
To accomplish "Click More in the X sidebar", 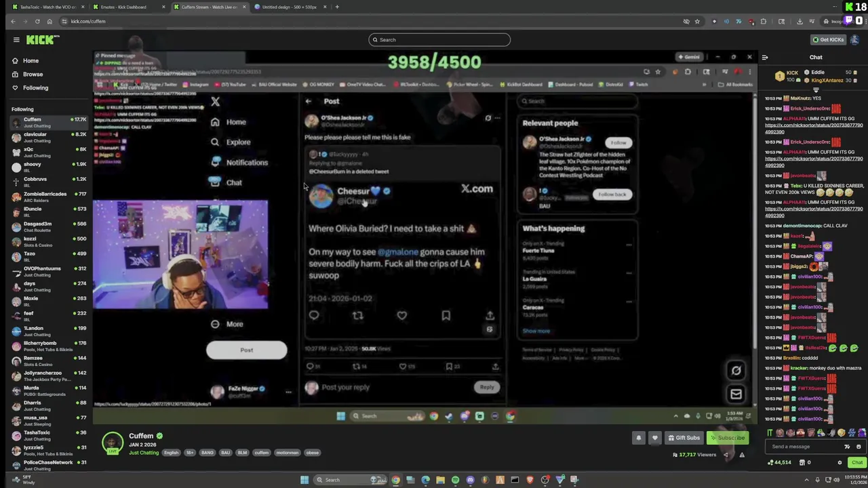I will (x=226, y=324).
